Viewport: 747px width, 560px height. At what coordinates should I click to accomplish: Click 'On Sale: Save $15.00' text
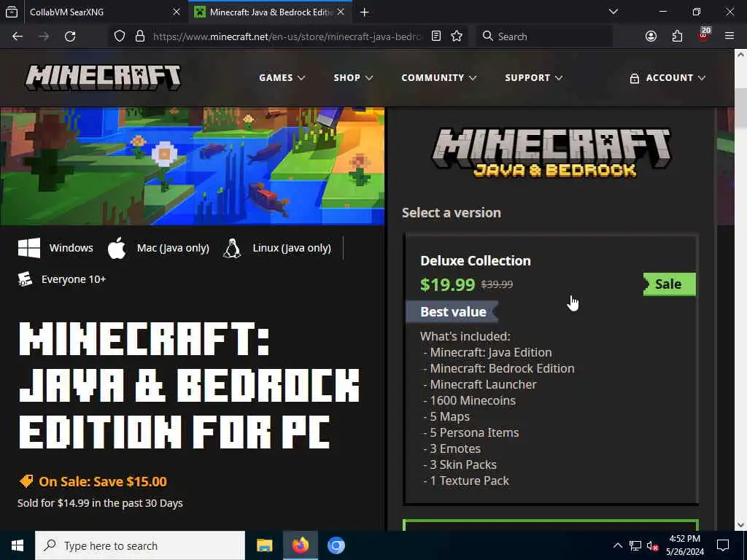(103, 481)
